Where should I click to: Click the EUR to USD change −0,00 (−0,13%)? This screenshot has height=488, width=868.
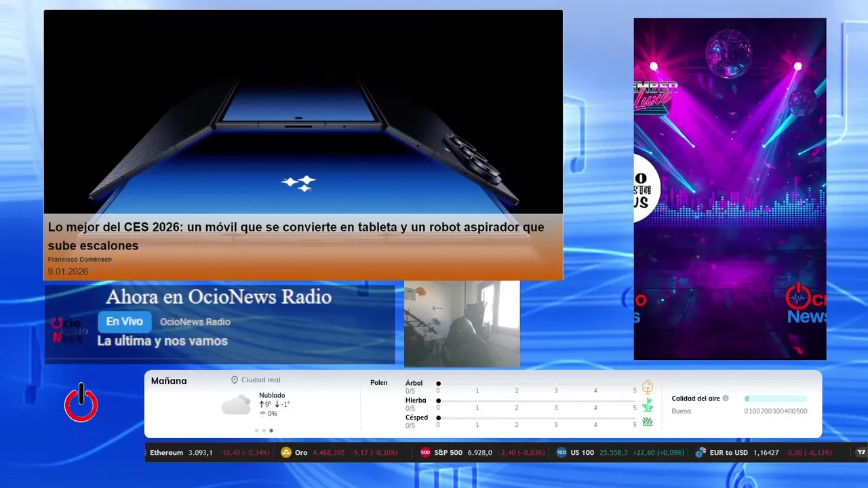[808, 453]
